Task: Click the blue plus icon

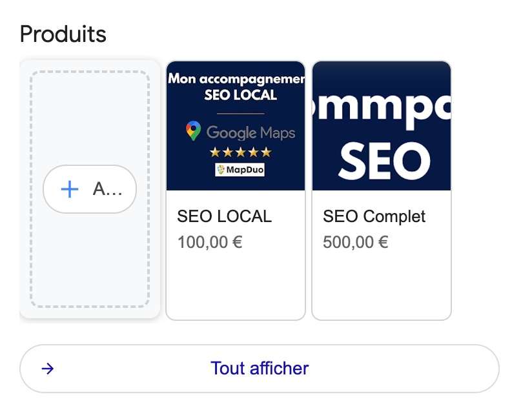Action: point(69,189)
